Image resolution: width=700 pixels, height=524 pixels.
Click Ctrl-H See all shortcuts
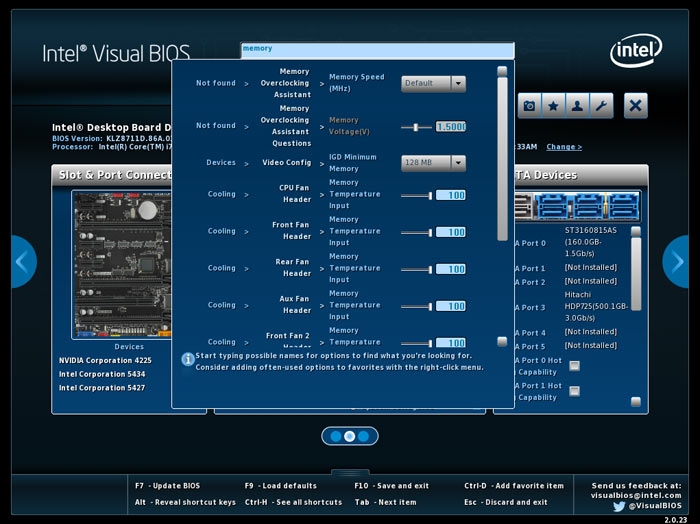[x=293, y=502]
